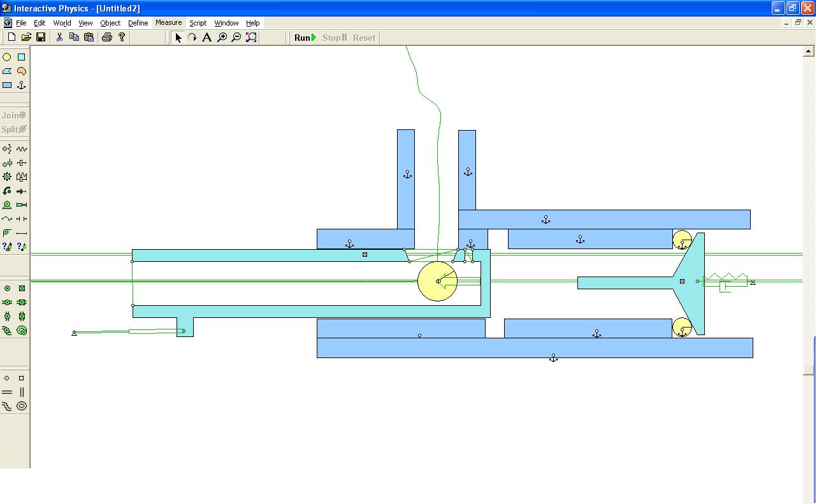This screenshot has width=817, height=504.
Task: Pick the Polygon shape tool
Action: pos(7,71)
